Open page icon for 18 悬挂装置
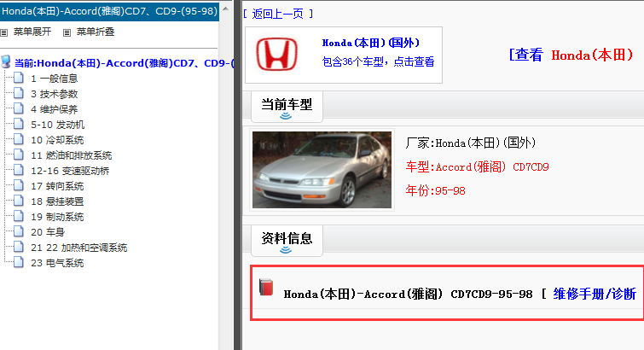The height and width of the screenshot is (350, 644). (19, 201)
